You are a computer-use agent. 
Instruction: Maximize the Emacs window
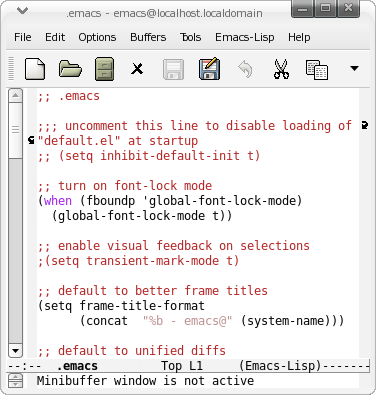[x=325, y=8]
